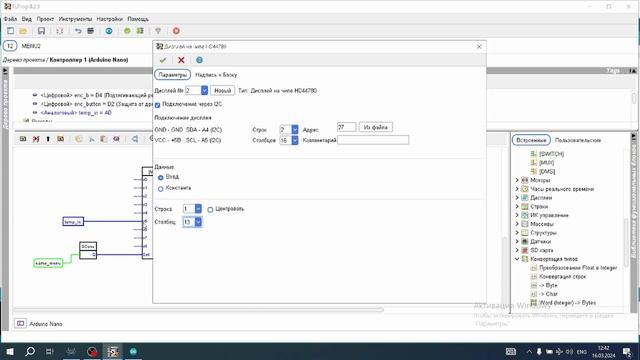Expand the ИК управление category
This screenshot has width=640, height=360.
pyautogui.click(x=517, y=215)
